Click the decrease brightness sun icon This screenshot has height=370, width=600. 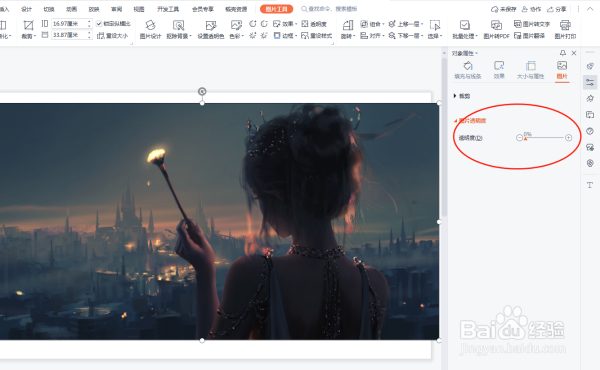tap(264, 36)
